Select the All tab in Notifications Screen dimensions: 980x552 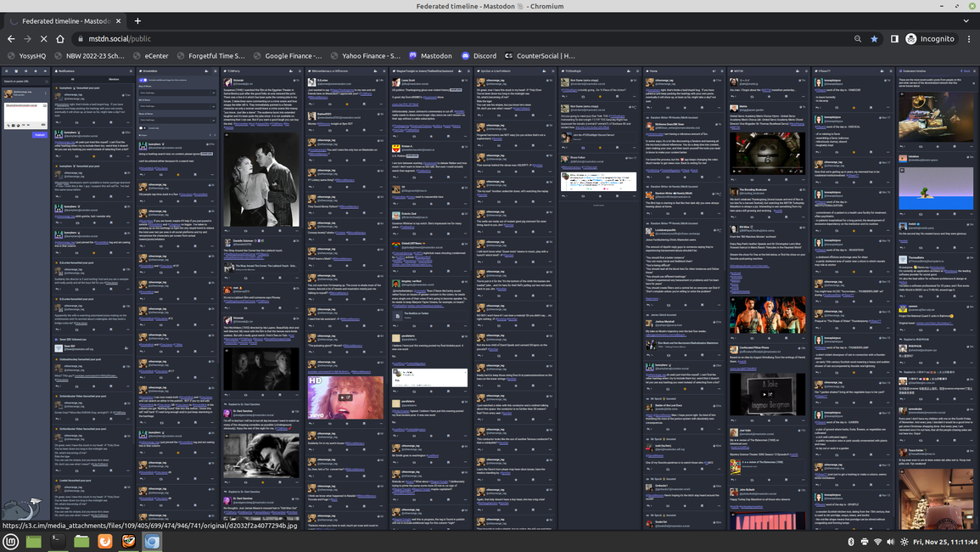coord(73,80)
